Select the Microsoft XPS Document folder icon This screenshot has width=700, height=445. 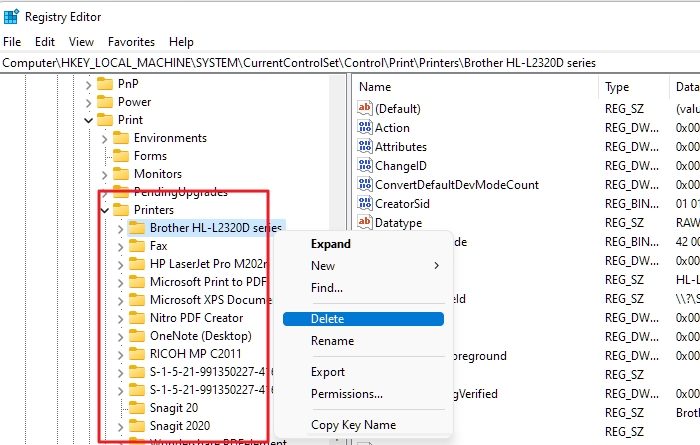[x=137, y=299]
